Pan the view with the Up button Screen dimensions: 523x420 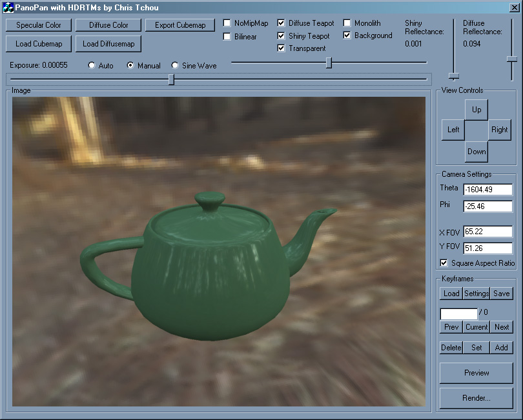pyautogui.click(x=477, y=110)
